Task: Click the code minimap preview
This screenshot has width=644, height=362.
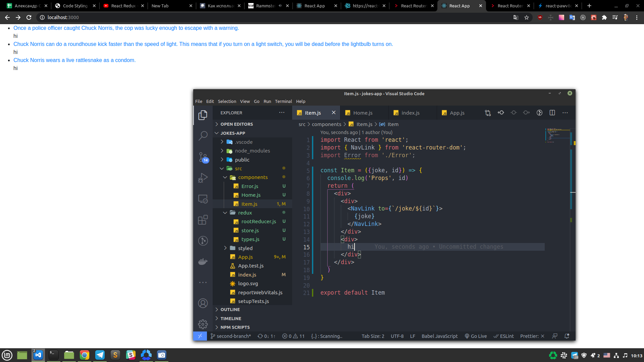Action: click(x=557, y=135)
